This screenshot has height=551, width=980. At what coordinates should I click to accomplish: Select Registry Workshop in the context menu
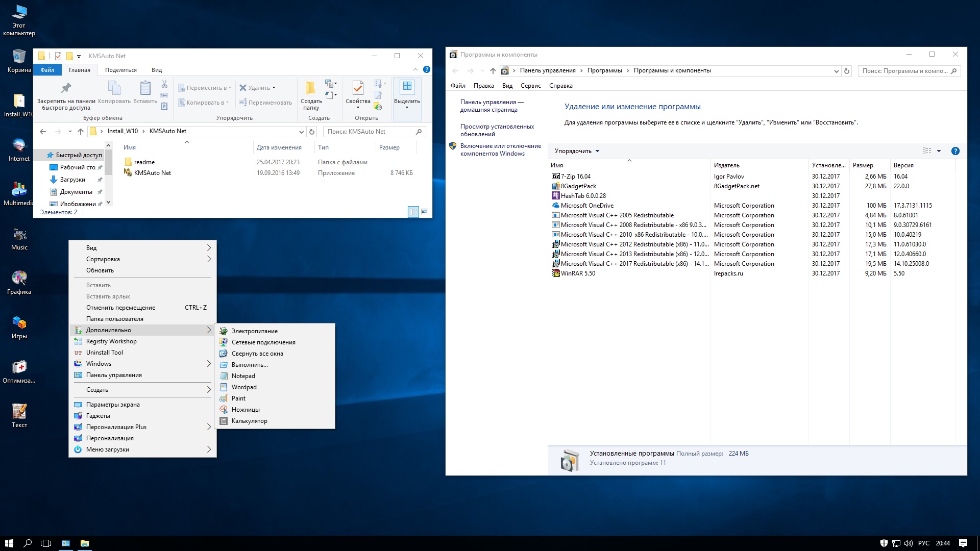click(x=111, y=341)
